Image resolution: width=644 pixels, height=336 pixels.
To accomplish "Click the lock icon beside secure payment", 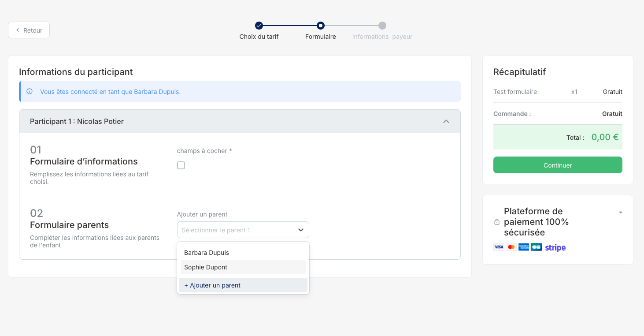I will pyautogui.click(x=497, y=222).
